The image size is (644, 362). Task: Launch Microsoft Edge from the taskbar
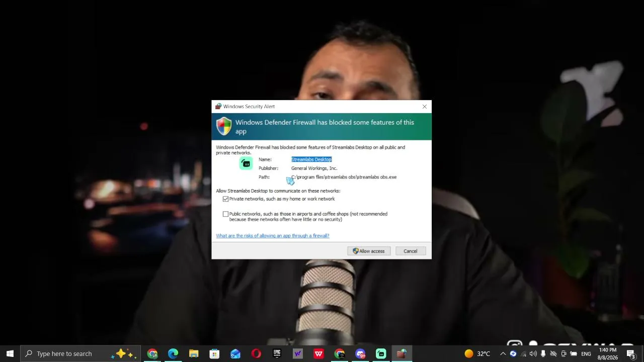173,353
